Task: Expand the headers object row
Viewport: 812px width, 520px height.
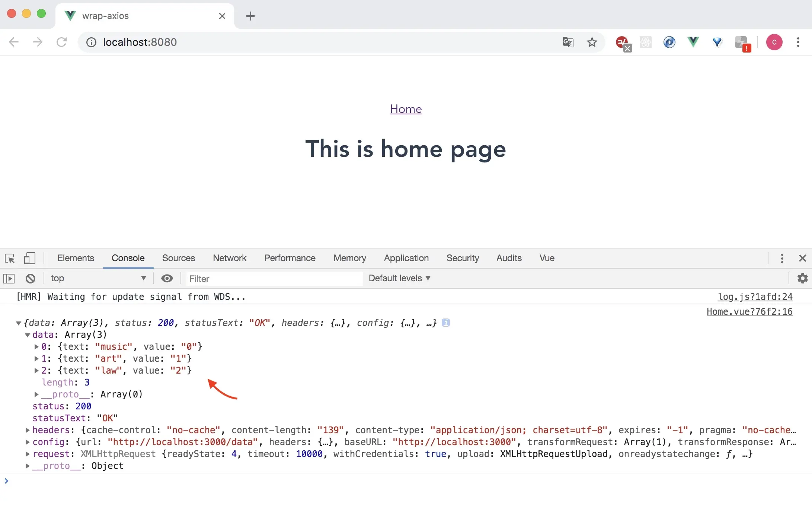Action: (x=28, y=430)
